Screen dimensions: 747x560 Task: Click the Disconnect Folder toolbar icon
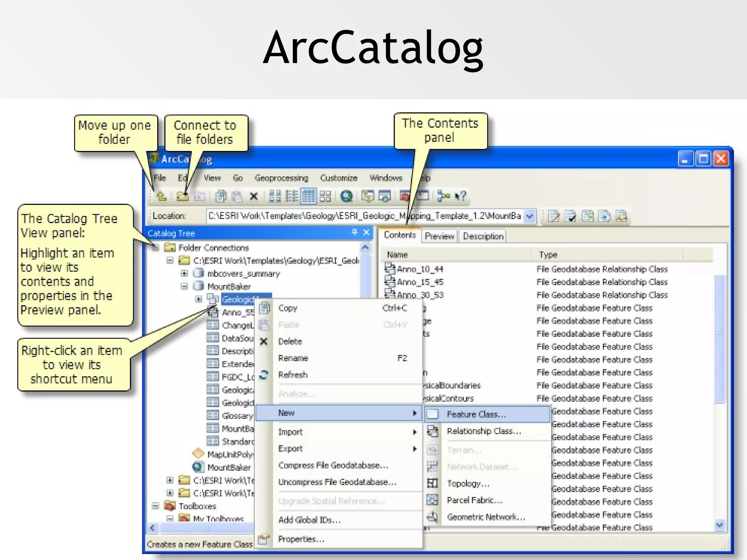pos(199,197)
